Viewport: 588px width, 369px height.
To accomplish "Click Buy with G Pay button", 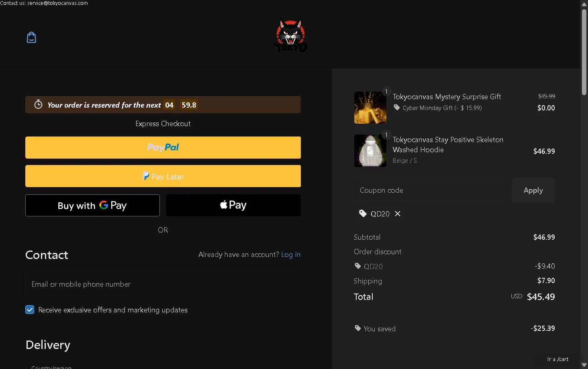I will (92, 205).
